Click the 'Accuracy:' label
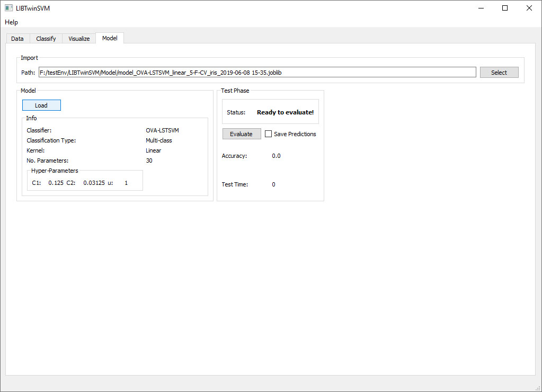542x392 pixels. 234,156
